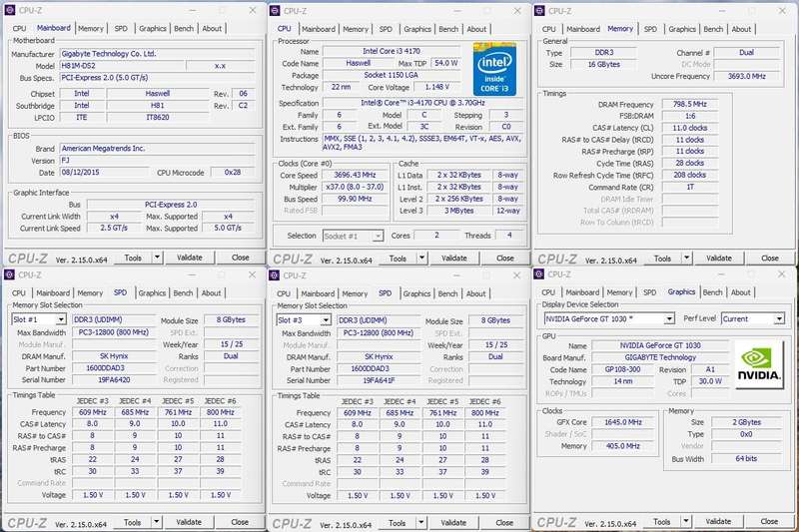Open the NVIDIA GeForce GT 1030 display device dropdown
This screenshot has height=532, width=799.
coord(669,318)
